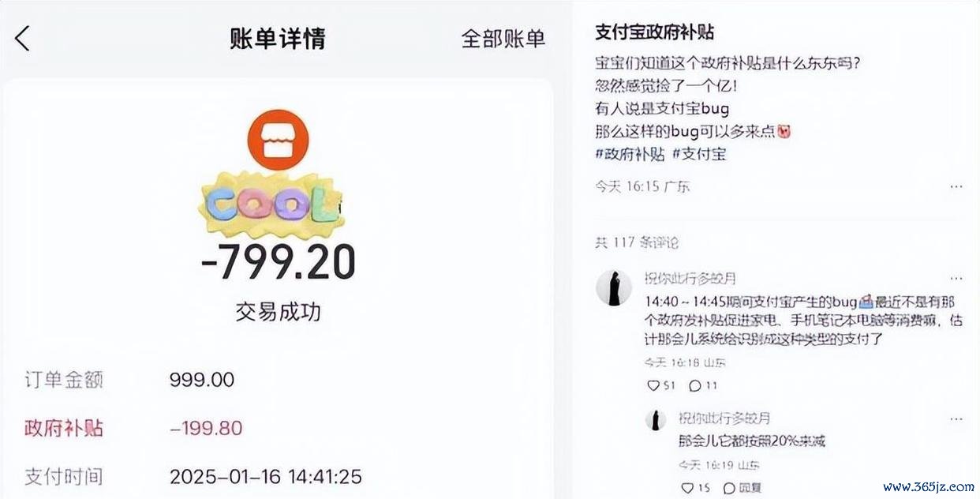Screen dimensions: 980x499
Task: Tap the reply commenter's small avatar
Action: click(x=655, y=419)
